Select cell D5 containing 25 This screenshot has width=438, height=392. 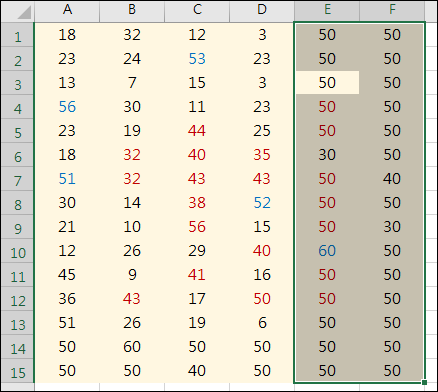click(x=262, y=131)
